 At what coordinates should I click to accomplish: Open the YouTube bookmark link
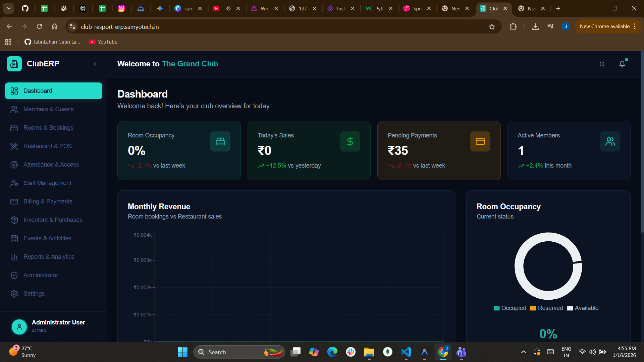click(103, 42)
